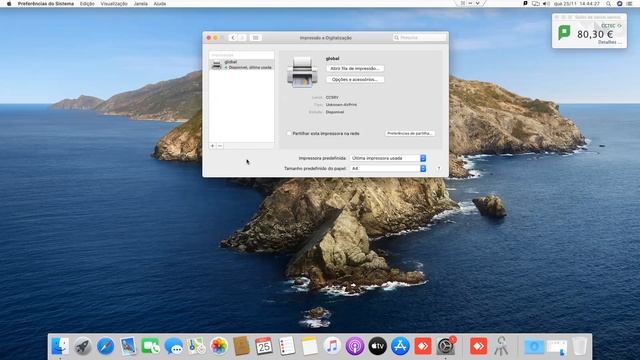Open the Apple menu

pyautogui.click(x=9, y=4)
